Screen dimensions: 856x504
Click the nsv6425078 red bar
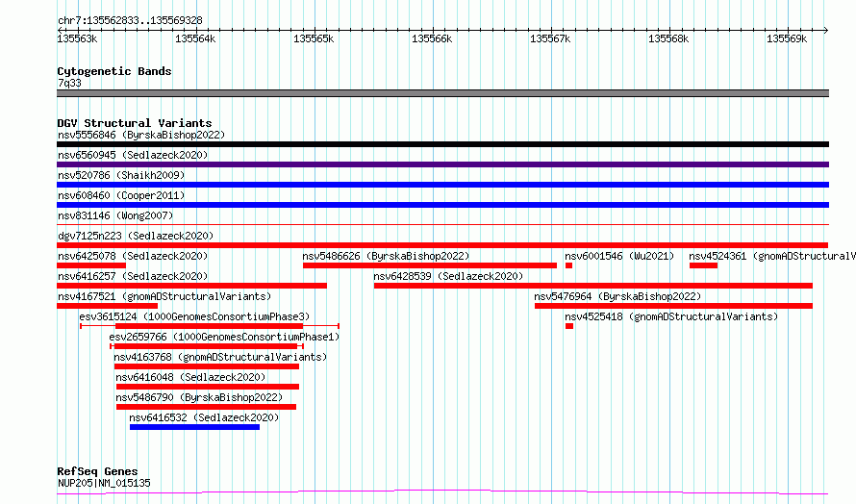click(91, 265)
